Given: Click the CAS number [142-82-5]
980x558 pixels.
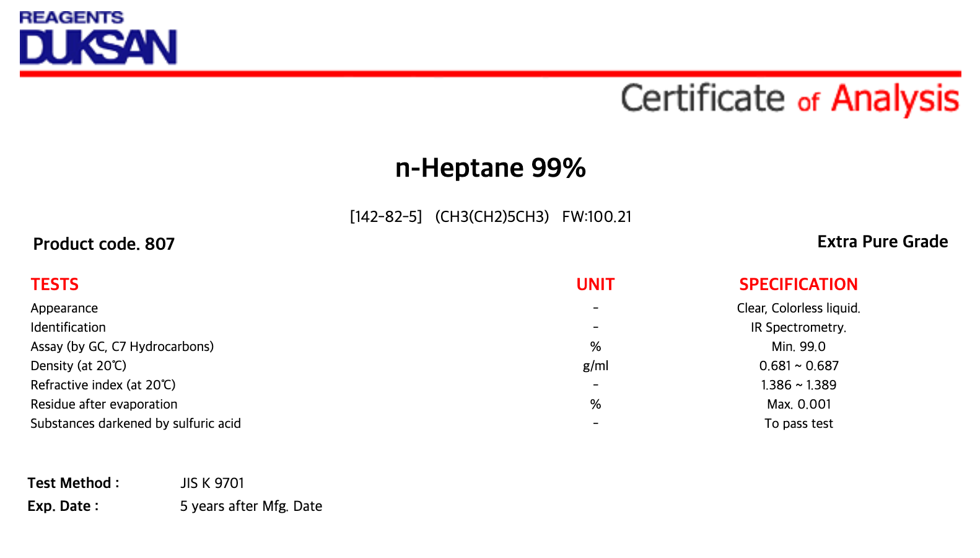Looking at the screenshot, I should tap(386, 216).
